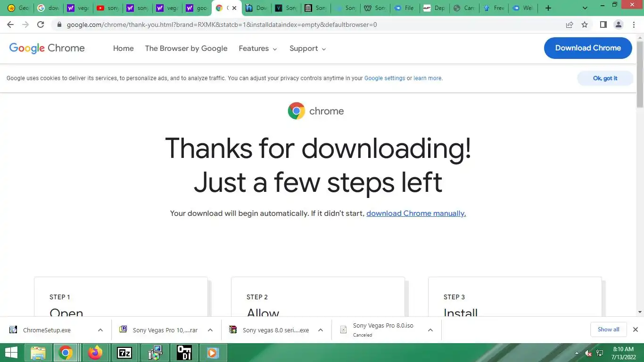Image resolution: width=644 pixels, height=362 pixels.
Task: Expand options for Sony Vegas Pro 10 rar
Action: tap(210, 330)
